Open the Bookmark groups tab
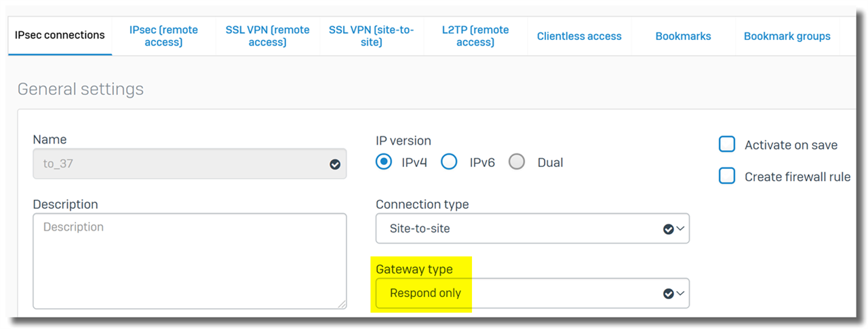The image size is (868, 329). click(x=787, y=36)
